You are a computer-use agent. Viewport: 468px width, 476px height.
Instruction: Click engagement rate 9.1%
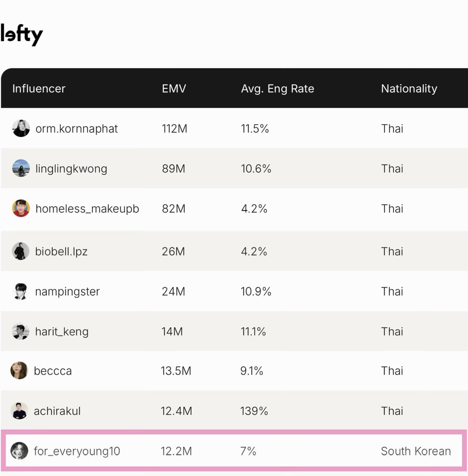coord(252,371)
